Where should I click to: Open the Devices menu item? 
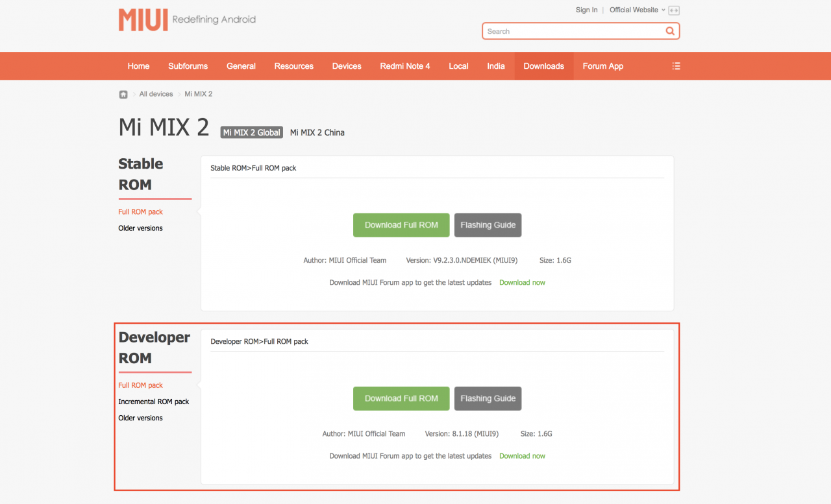[x=347, y=66]
